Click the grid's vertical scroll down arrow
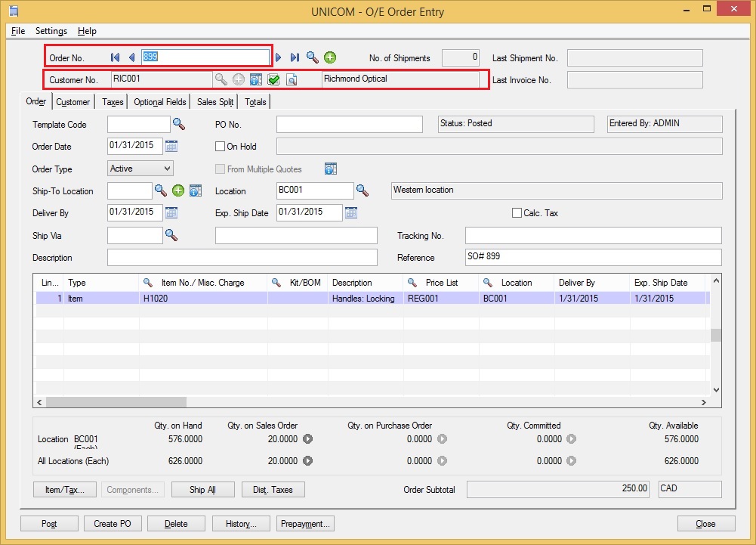Image resolution: width=756 pixels, height=545 pixels. [716, 390]
